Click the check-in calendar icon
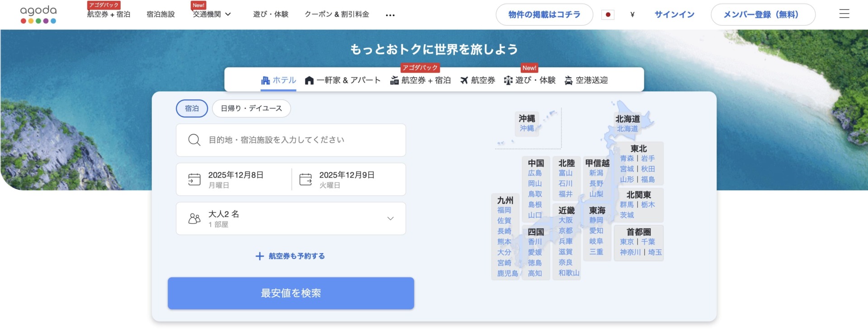 [194, 179]
